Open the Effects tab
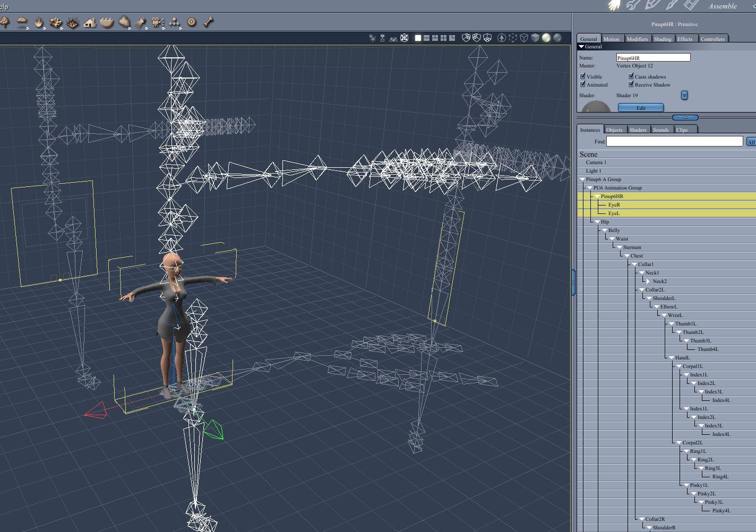This screenshot has height=532, width=756. 685,39
